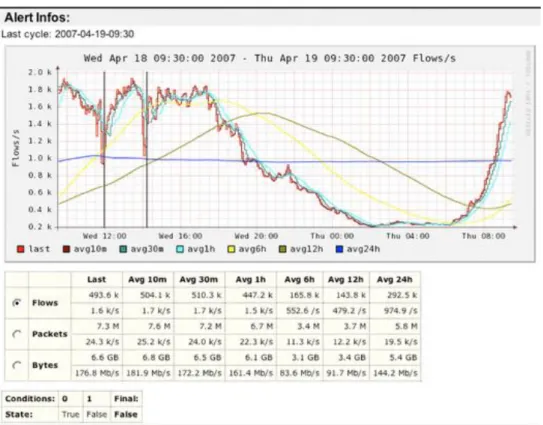Click the olive avg12h legend swatch

[283, 249]
